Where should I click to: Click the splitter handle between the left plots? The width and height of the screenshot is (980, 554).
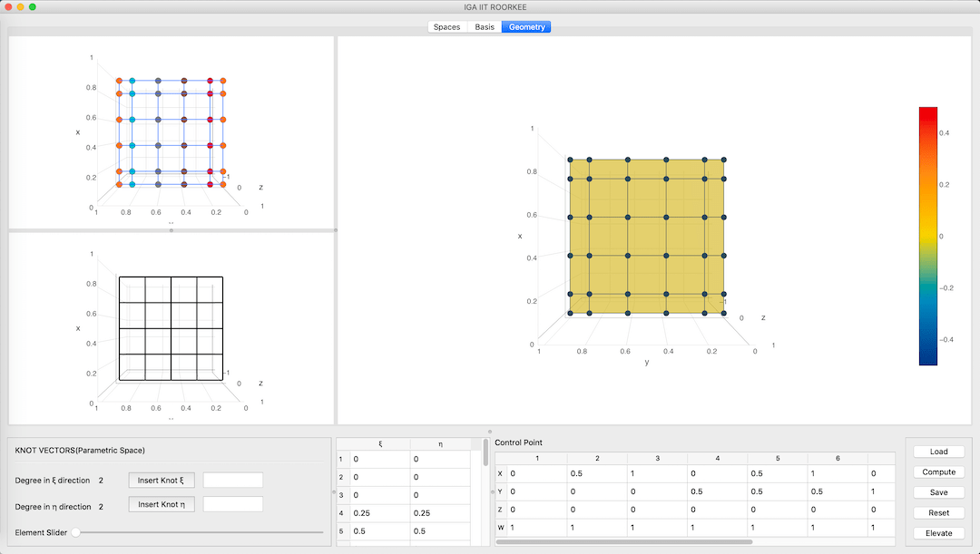171,230
